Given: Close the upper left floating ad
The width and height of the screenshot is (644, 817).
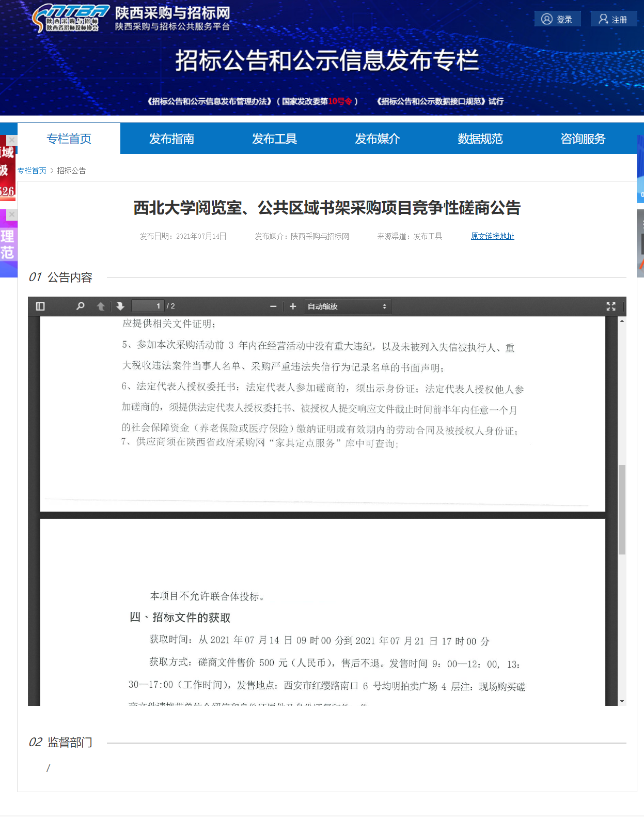Looking at the screenshot, I should 12,140.
